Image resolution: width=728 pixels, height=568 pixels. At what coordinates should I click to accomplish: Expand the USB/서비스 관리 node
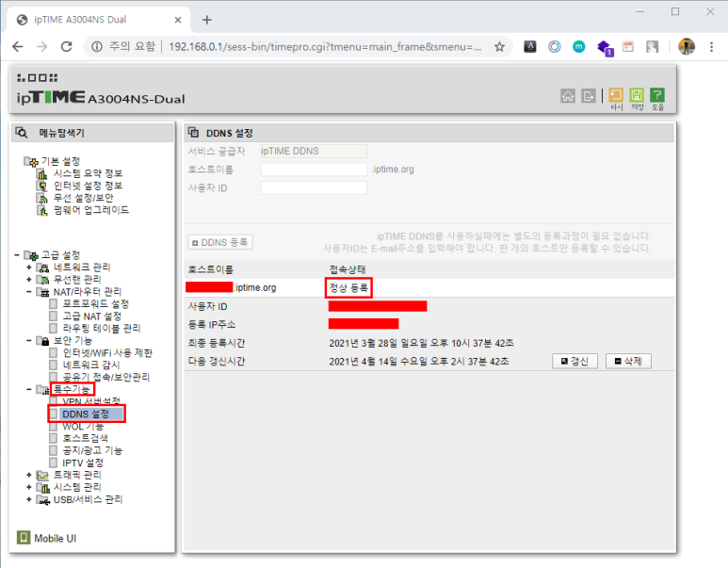click(x=29, y=499)
